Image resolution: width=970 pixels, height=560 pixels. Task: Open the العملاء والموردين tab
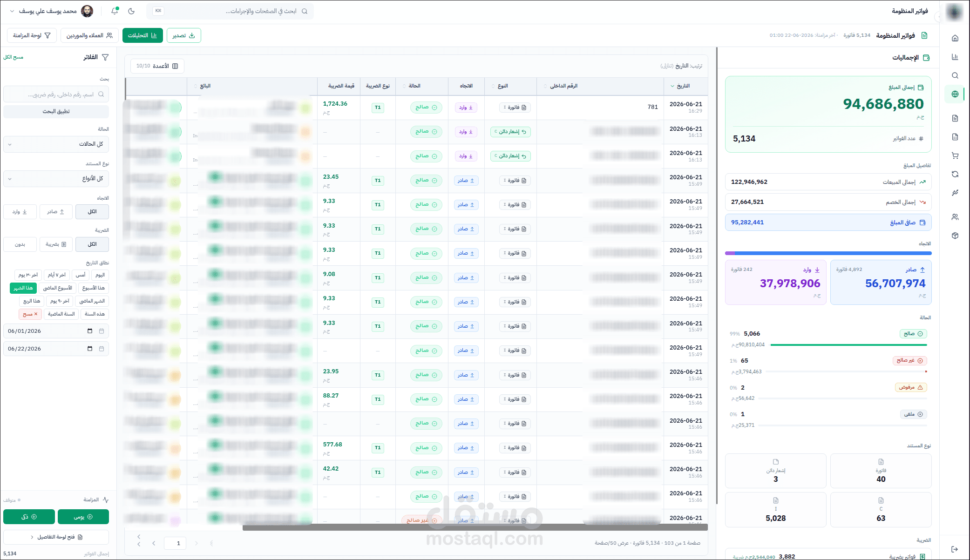[89, 35]
